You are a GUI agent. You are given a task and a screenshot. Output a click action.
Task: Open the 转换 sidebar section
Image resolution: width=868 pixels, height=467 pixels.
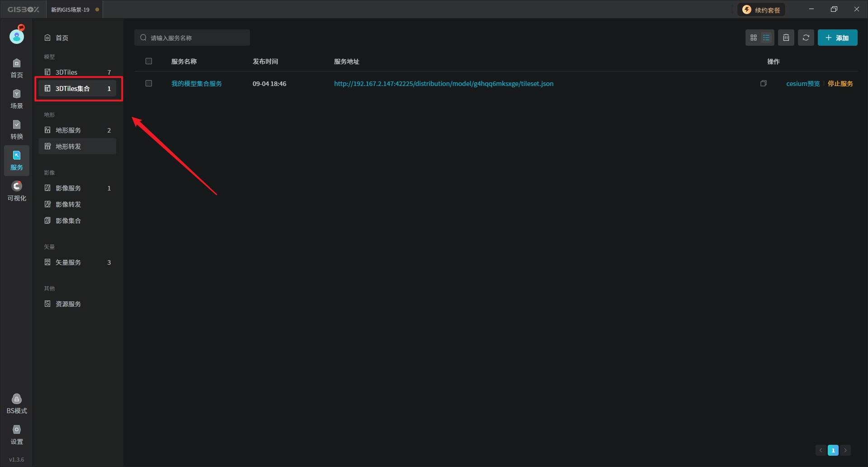click(x=17, y=129)
